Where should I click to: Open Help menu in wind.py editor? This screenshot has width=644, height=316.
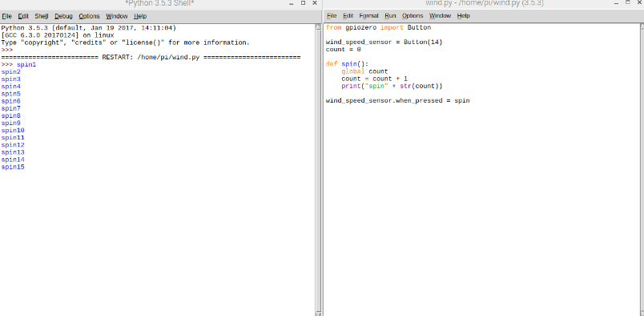tap(463, 15)
